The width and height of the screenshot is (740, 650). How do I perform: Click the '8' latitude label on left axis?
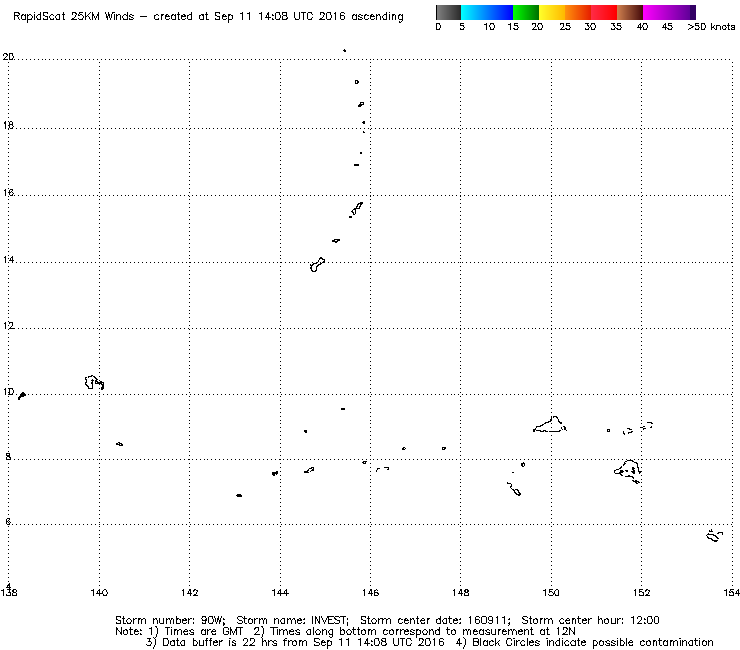coord(8,456)
